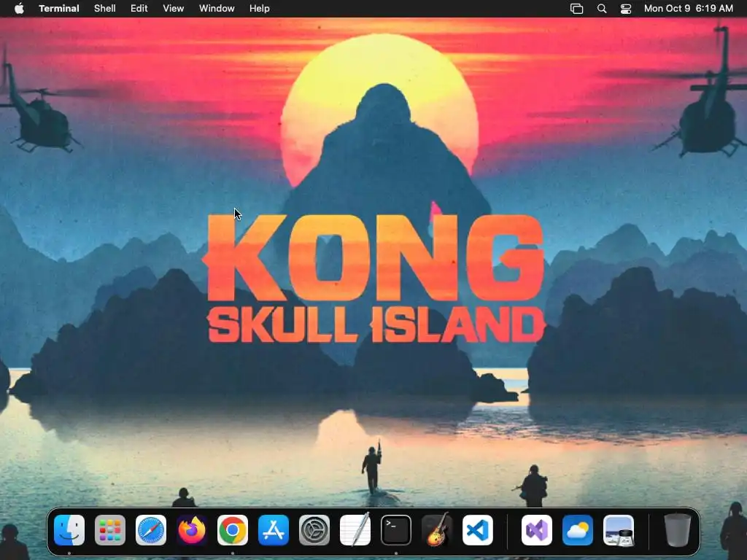Open the Apple menu
The height and width of the screenshot is (560, 747).
[x=19, y=9]
